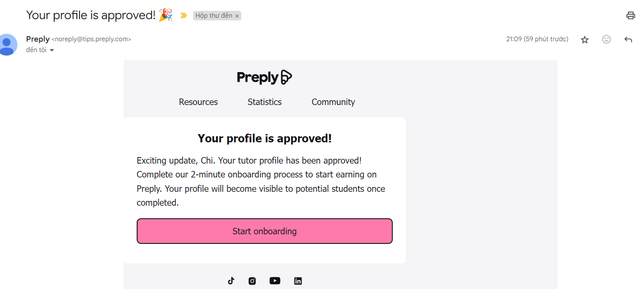Open Preply's Instagram icon
644x289 pixels.
click(252, 281)
